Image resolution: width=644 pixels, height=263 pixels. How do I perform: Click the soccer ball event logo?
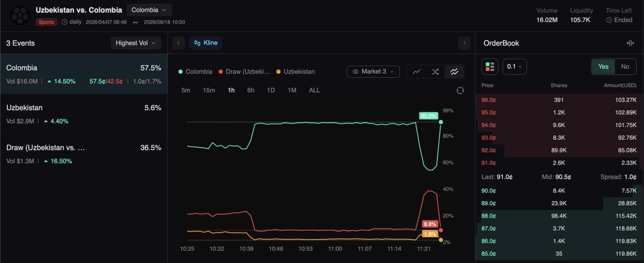(x=20, y=15)
